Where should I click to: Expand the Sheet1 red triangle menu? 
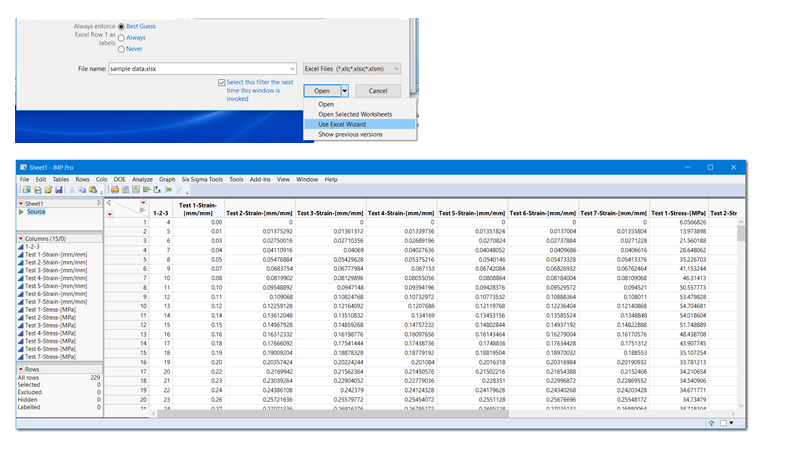pyautogui.click(x=21, y=204)
